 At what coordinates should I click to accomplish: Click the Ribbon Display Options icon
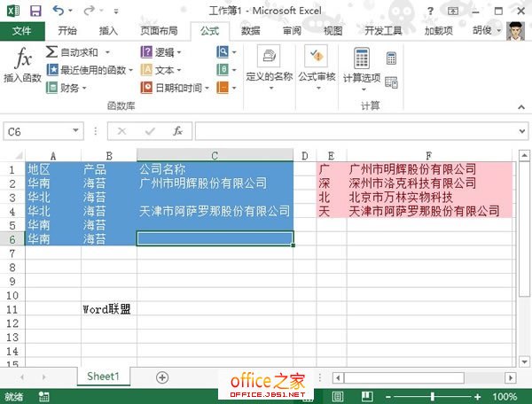click(x=453, y=12)
